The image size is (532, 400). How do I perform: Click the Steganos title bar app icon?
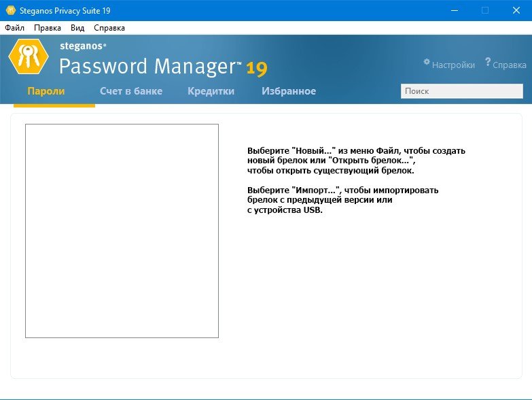coord(11,10)
